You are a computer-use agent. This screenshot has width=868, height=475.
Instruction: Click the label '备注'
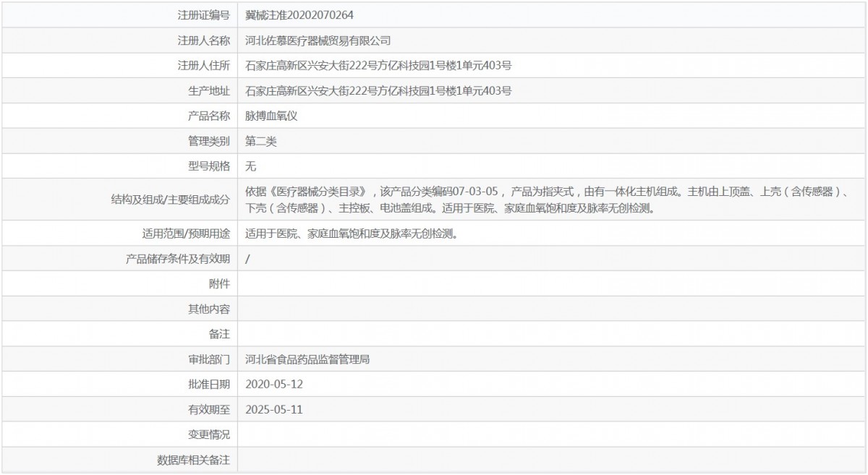[219, 334]
